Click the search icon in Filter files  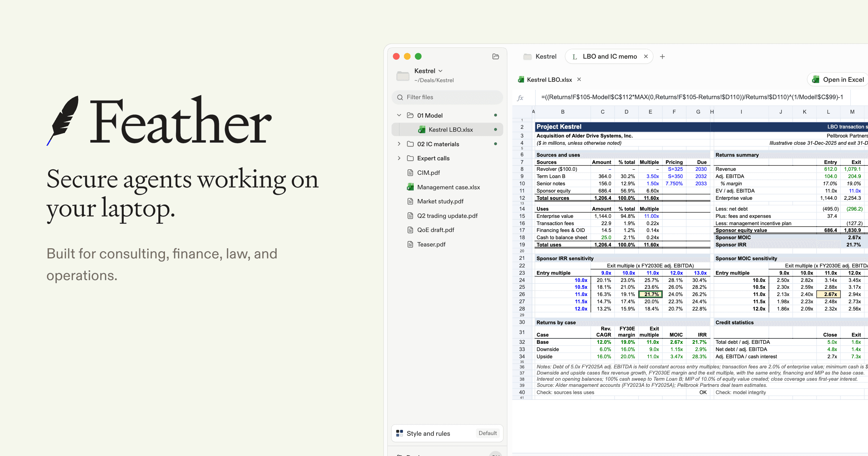(400, 97)
